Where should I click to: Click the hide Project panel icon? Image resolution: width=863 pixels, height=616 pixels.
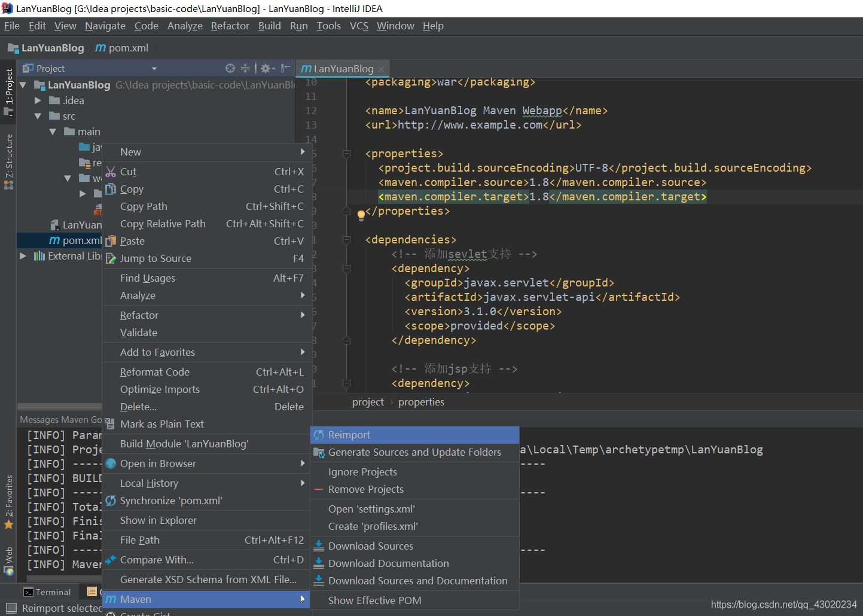tap(286, 68)
